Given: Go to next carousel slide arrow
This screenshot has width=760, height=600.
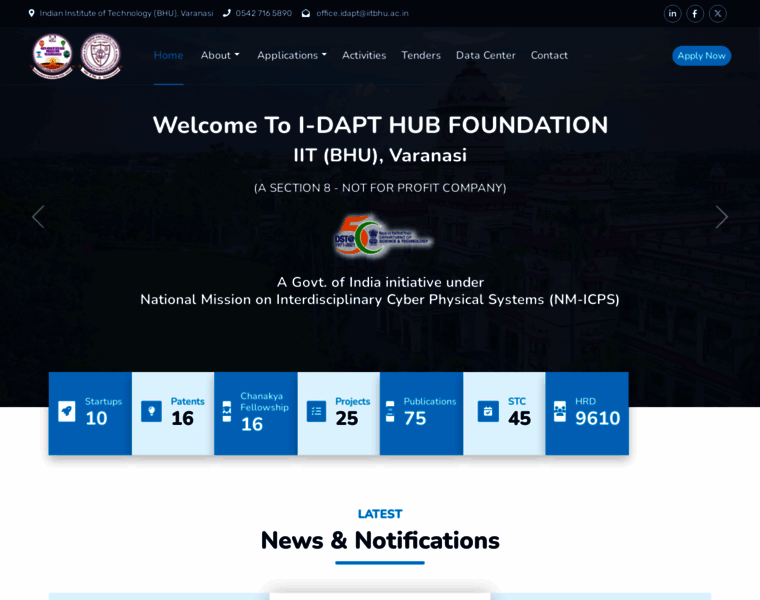Looking at the screenshot, I should pyautogui.click(x=722, y=217).
